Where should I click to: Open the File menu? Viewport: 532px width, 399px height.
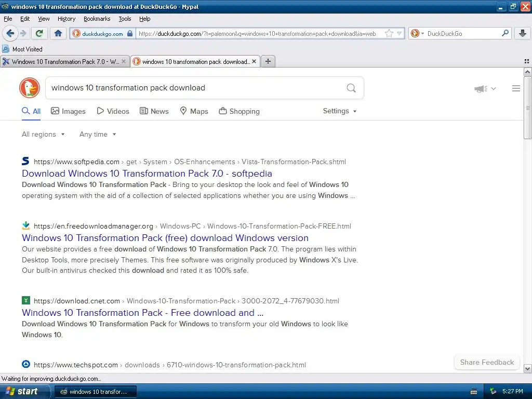click(x=8, y=19)
